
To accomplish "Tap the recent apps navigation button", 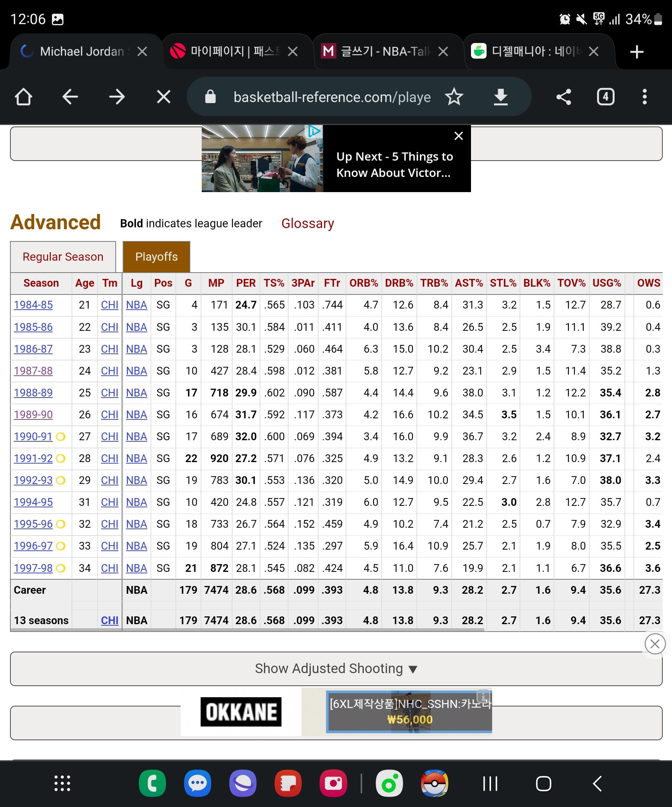I will (x=490, y=784).
